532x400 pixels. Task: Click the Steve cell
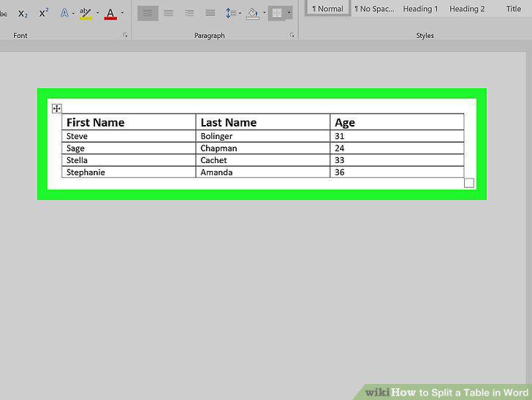tap(129, 136)
